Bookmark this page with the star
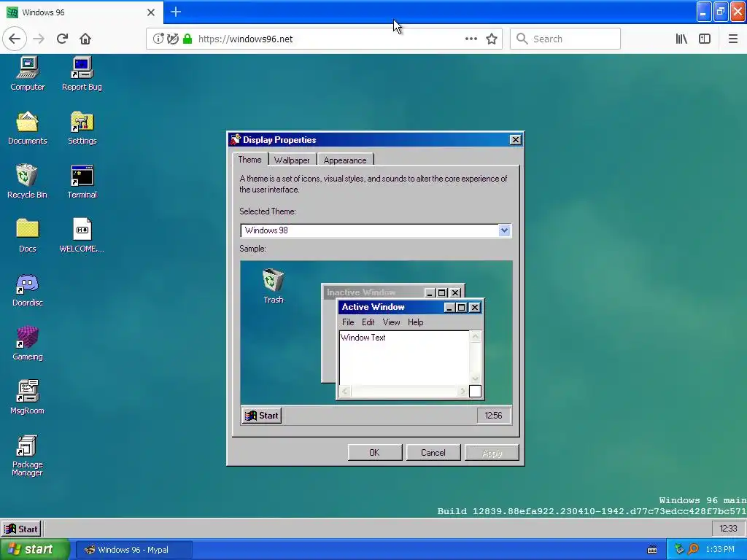Viewport: 747px width, 560px height. [x=492, y=39]
